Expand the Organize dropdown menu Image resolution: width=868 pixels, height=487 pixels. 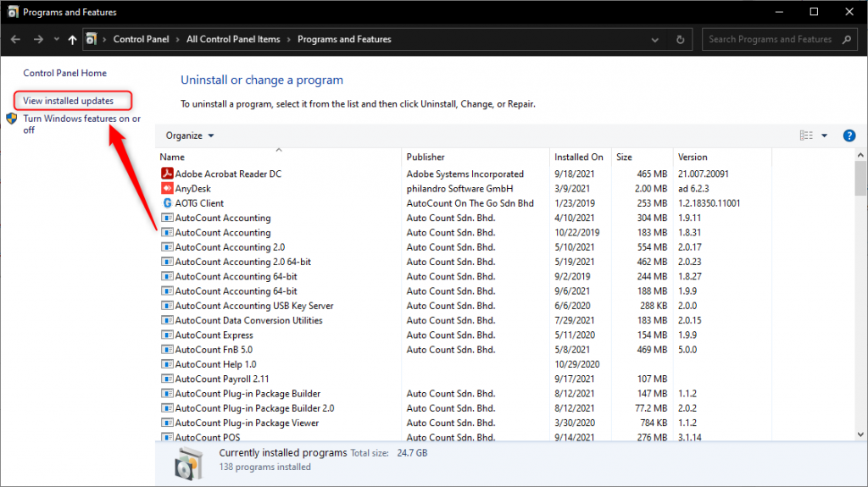coord(190,136)
